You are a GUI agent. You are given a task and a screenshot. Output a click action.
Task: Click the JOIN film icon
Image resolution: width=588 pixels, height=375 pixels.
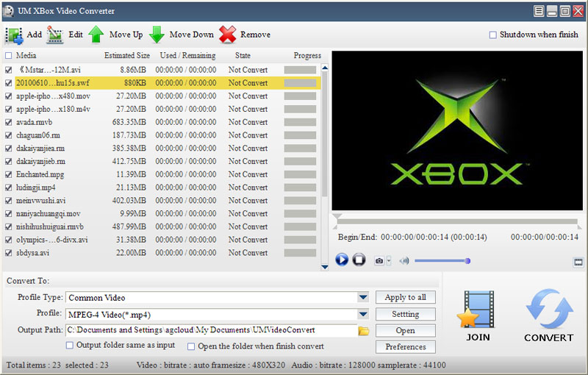tap(477, 310)
